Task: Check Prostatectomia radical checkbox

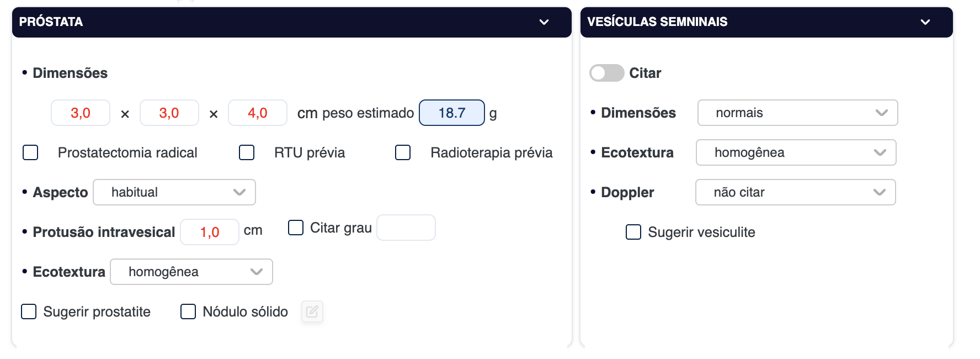Action: tap(30, 152)
